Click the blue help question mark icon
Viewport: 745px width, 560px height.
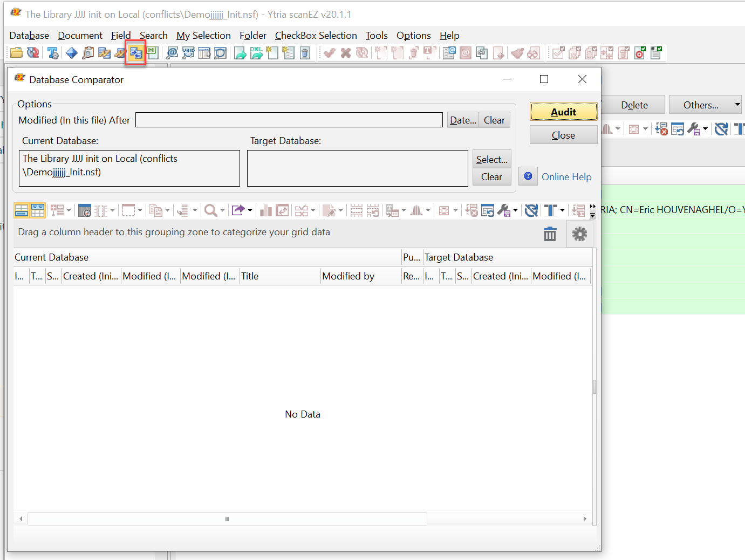(528, 176)
